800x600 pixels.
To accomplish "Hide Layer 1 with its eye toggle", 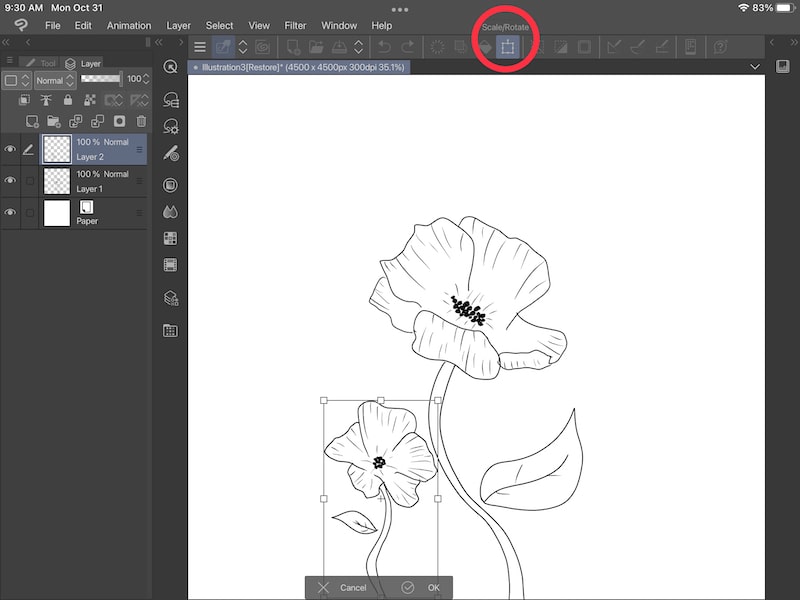I will (x=10, y=180).
